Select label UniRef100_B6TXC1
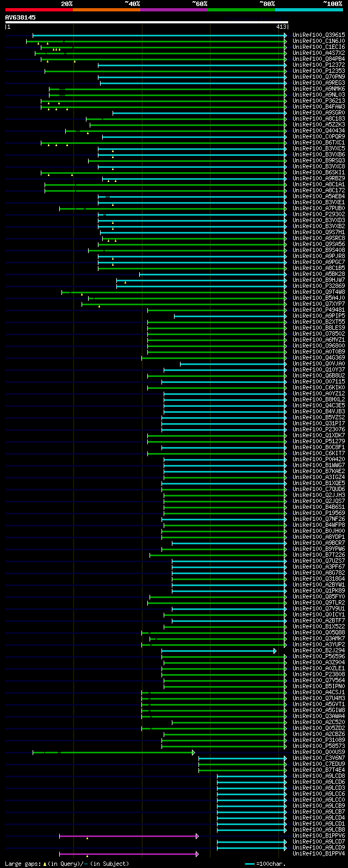This screenshot has height=868, width=348. point(319,142)
